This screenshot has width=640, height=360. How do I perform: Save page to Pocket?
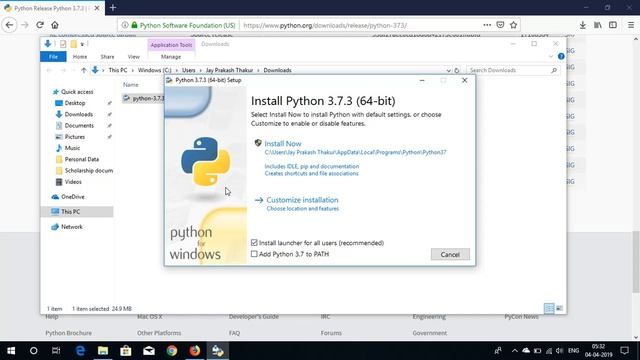click(500, 25)
